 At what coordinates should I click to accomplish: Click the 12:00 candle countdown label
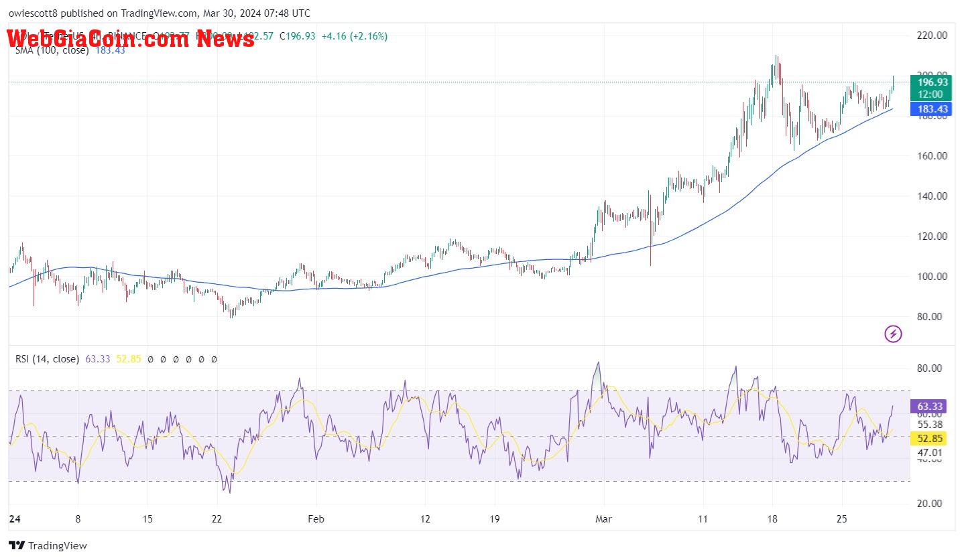pos(931,94)
